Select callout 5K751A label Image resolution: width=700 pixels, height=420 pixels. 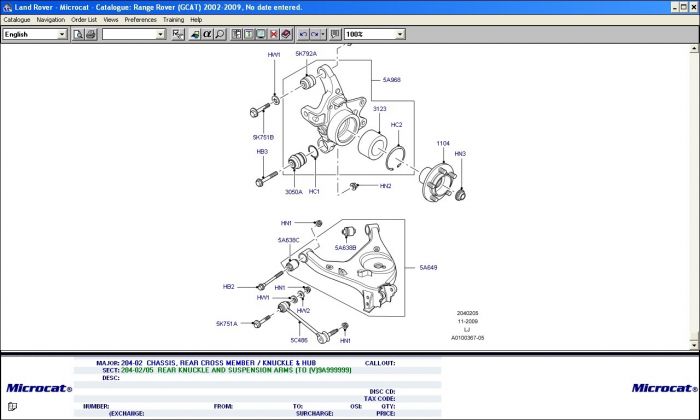pos(227,324)
